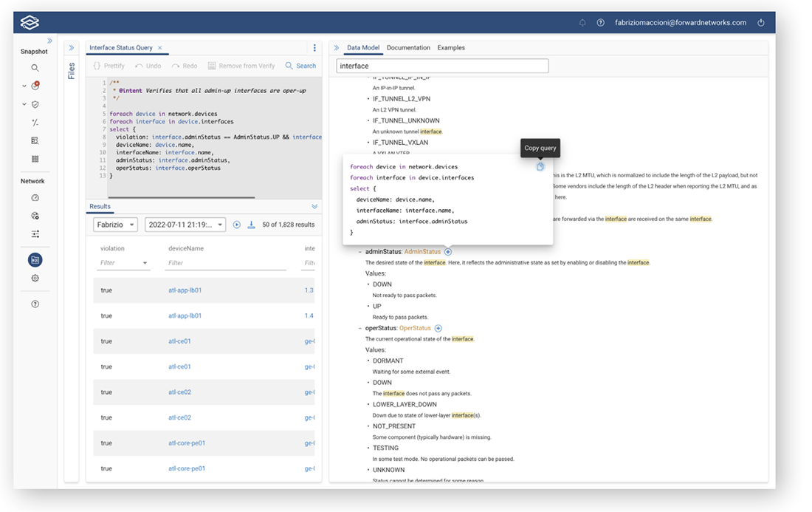Expand the Files panel
Screen dimensions: 812x512
pos(72,48)
